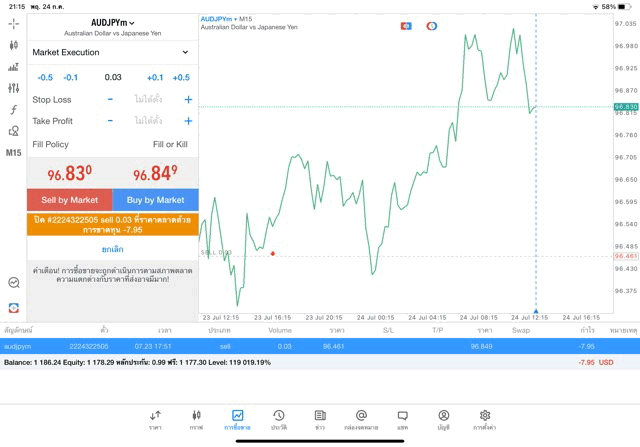The height and width of the screenshot is (447, 640).
Task: Open the History tab clock icon
Action: (x=278, y=419)
